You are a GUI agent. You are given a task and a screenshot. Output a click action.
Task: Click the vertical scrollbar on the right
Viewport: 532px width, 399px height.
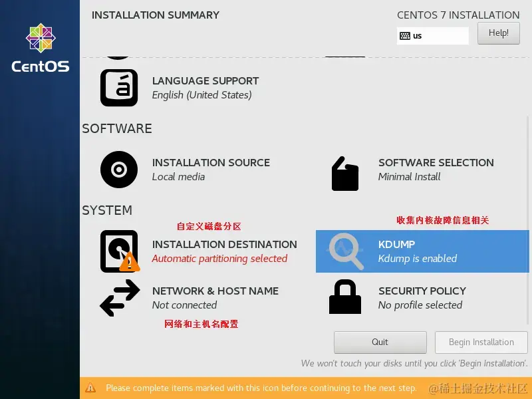coord(527,219)
